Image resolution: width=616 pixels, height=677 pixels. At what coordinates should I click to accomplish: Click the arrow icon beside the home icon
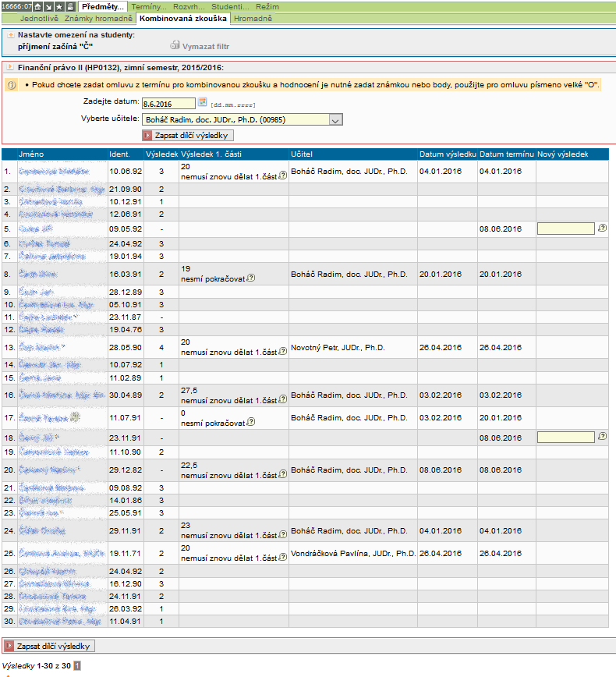click(48, 6)
